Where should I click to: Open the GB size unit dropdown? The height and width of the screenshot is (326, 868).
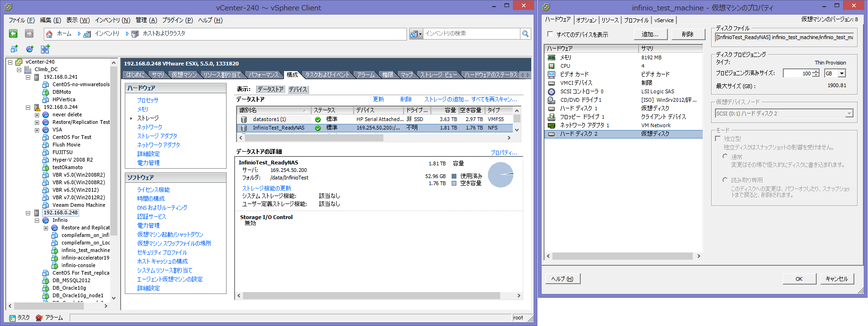click(x=842, y=73)
